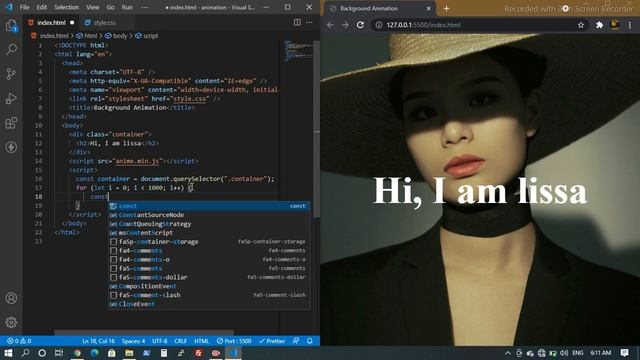Switch to the index.html editor tab

coord(52,23)
